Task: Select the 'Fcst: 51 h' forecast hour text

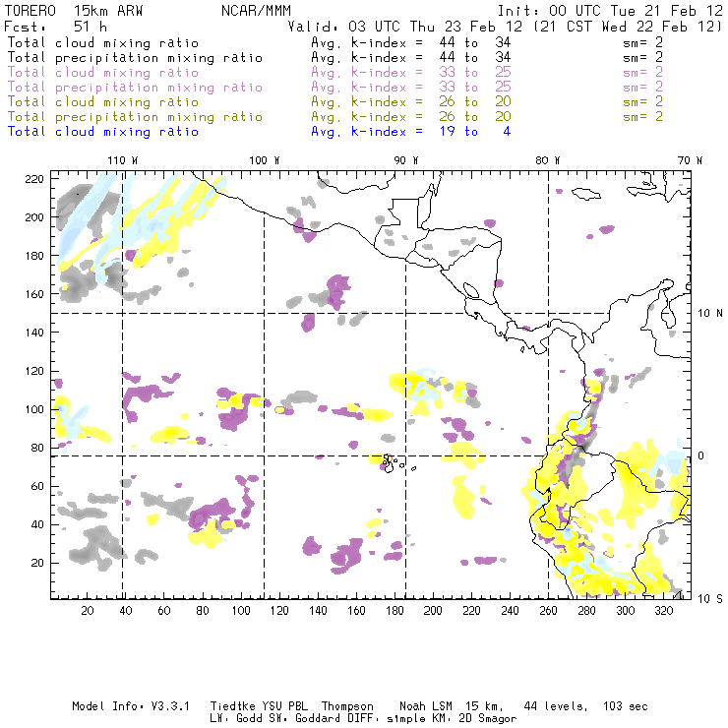Action: pos(55,27)
